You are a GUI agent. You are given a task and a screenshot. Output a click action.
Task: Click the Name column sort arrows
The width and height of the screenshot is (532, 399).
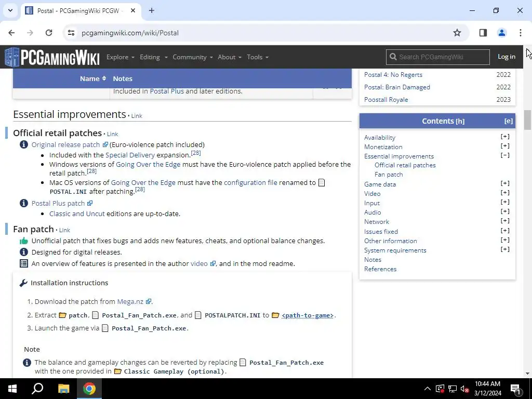pos(104,78)
